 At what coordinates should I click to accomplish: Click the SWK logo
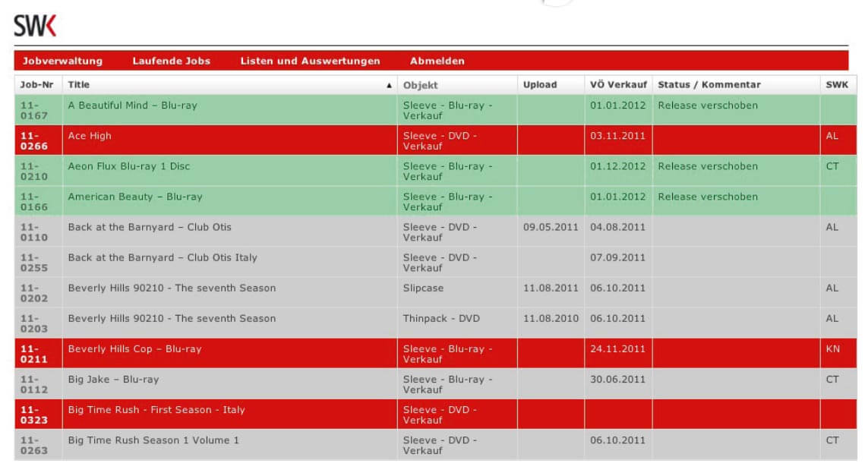(x=35, y=26)
